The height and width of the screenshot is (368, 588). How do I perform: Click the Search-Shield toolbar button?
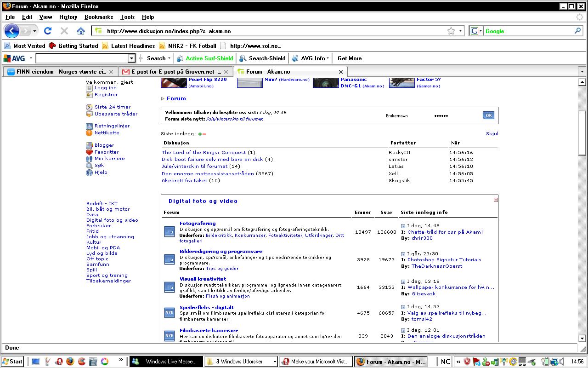[263, 58]
